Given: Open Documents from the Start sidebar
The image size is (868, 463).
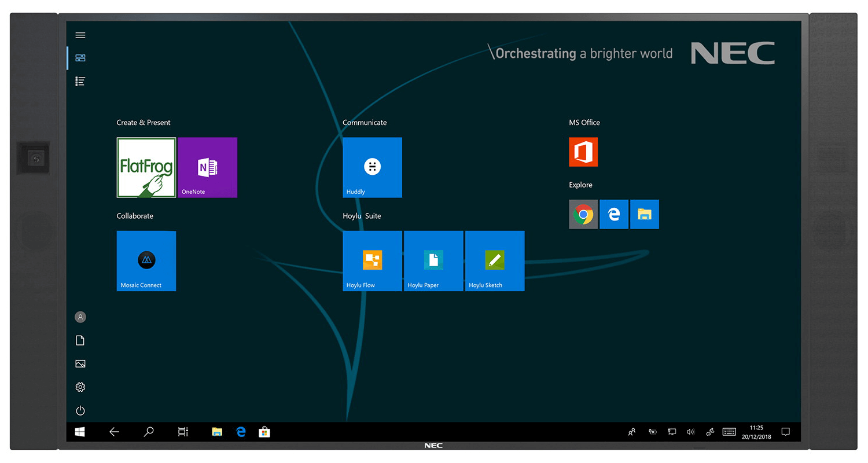Looking at the screenshot, I should (x=80, y=340).
